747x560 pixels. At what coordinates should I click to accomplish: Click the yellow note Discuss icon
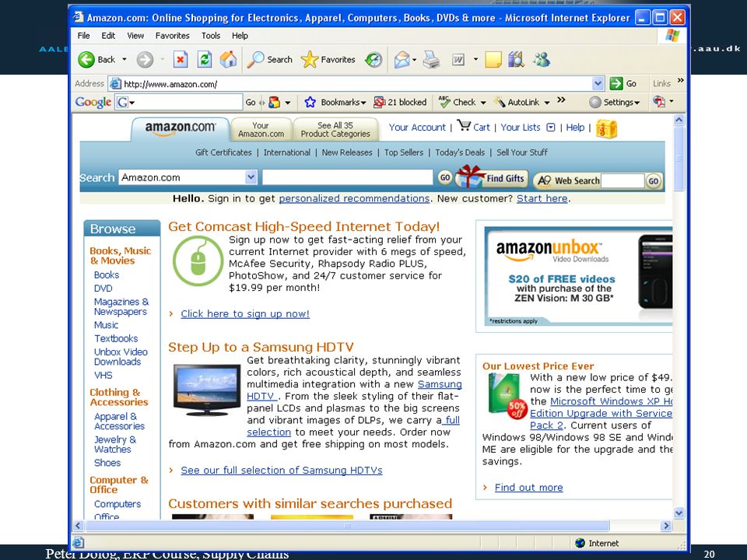[493, 60]
